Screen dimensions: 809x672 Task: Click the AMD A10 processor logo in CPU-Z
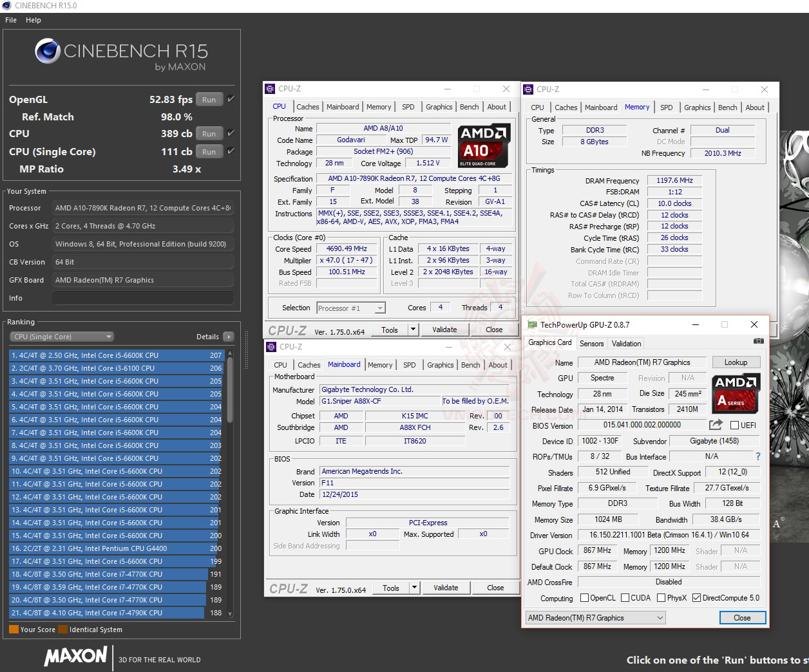coord(484,145)
